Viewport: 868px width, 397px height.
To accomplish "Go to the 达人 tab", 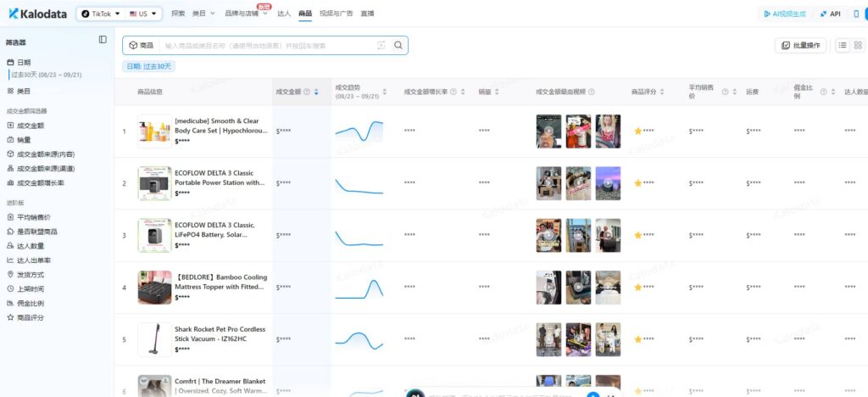I will tap(284, 14).
